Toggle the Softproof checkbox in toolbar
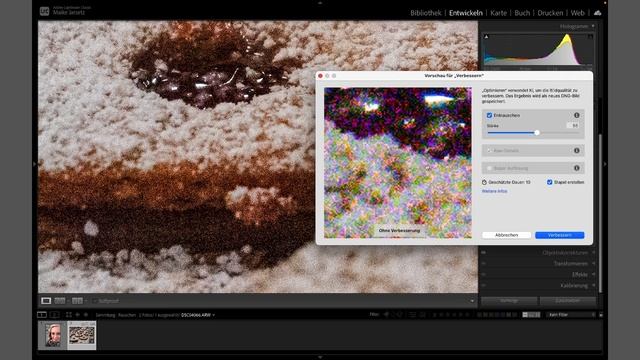The image size is (640, 360). click(x=95, y=301)
